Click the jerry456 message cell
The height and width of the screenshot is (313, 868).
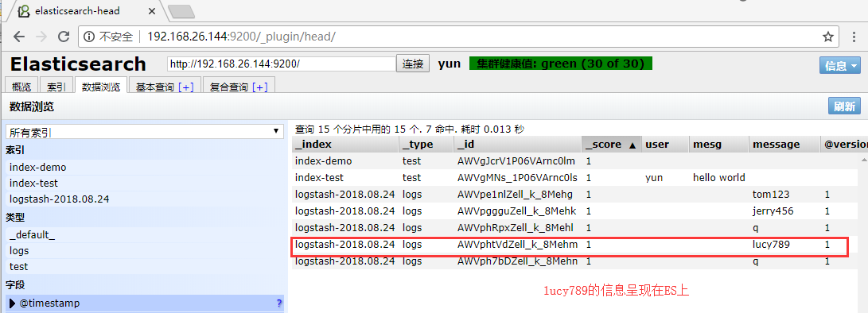[x=774, y=211]
